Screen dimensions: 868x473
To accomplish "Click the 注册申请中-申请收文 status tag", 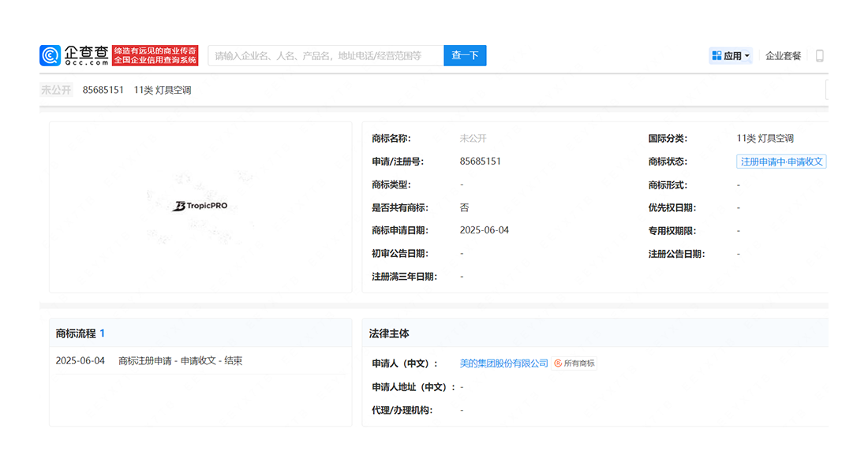I will pos(781,162).
